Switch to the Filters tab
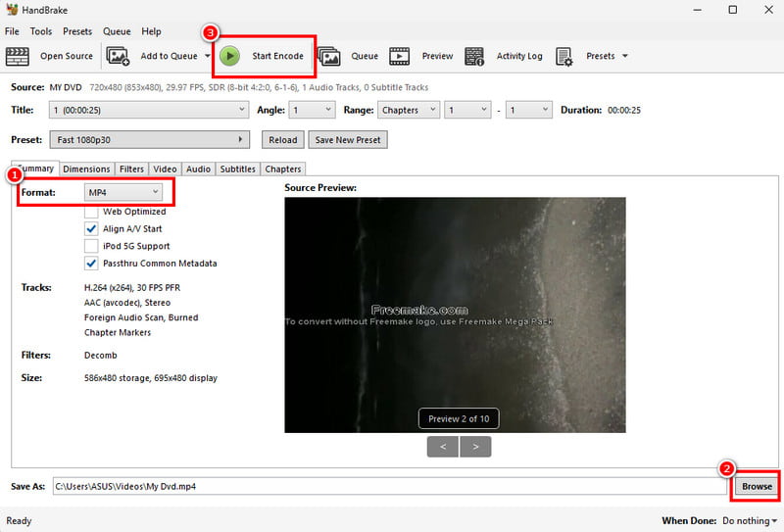The height and width of the screenshot is (532, 784). coord(131,169)
